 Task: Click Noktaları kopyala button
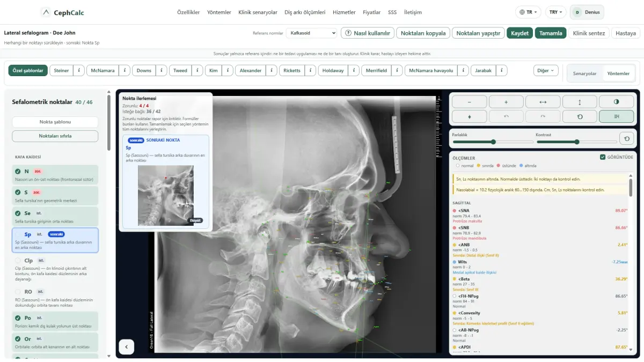click(423, 33)
